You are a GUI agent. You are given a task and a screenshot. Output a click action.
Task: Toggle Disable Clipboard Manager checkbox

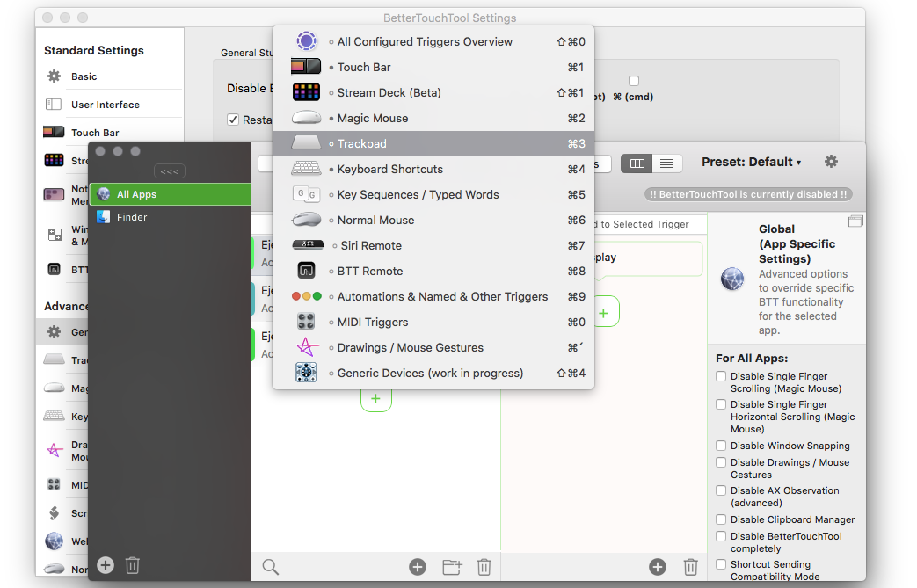click(x=721, y=519)
